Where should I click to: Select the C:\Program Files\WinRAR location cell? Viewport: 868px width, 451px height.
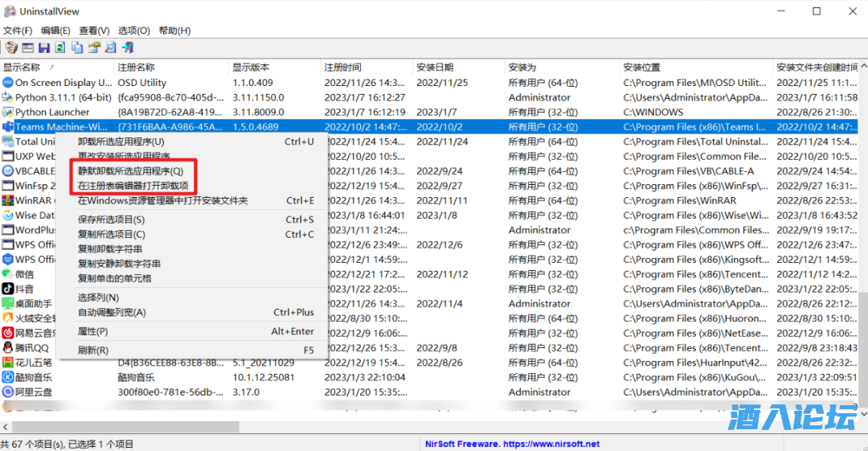click(679, 200)
